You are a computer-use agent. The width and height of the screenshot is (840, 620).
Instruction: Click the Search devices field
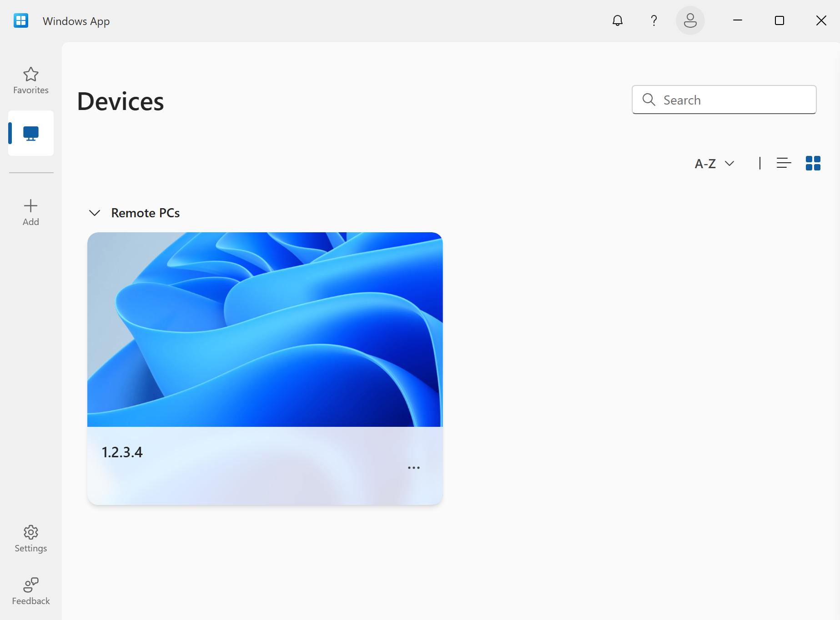click(x=724, y=100)
